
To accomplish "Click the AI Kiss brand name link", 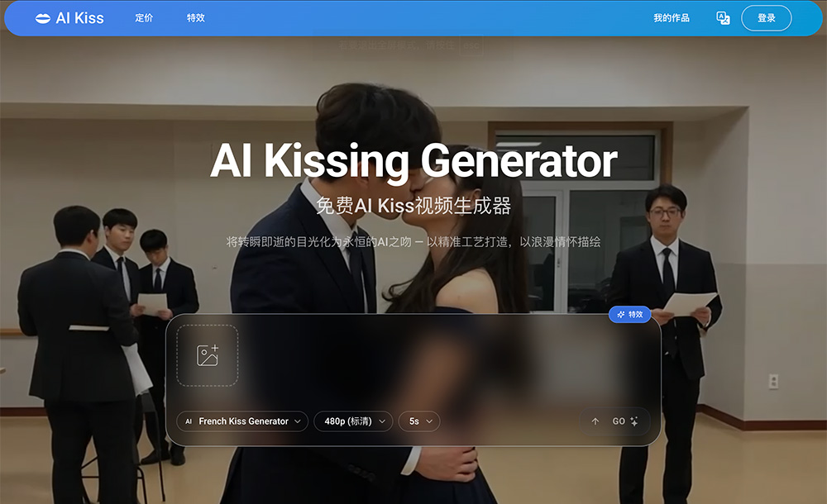I will point(79,18).
